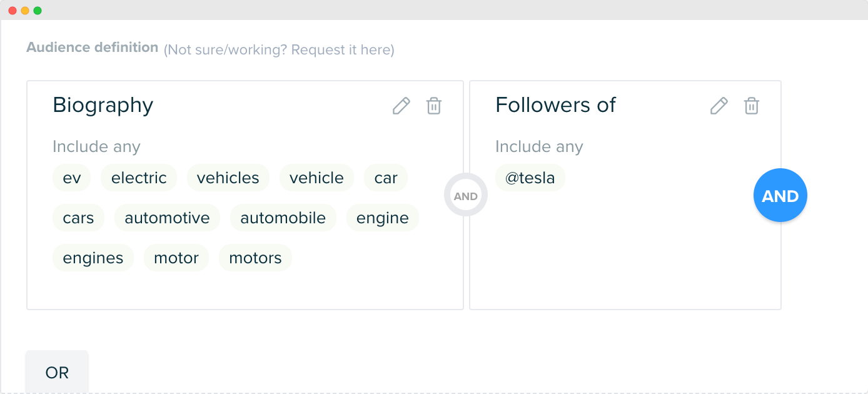
Task: Delete the Biography criteria card
Action: [434, 106]
